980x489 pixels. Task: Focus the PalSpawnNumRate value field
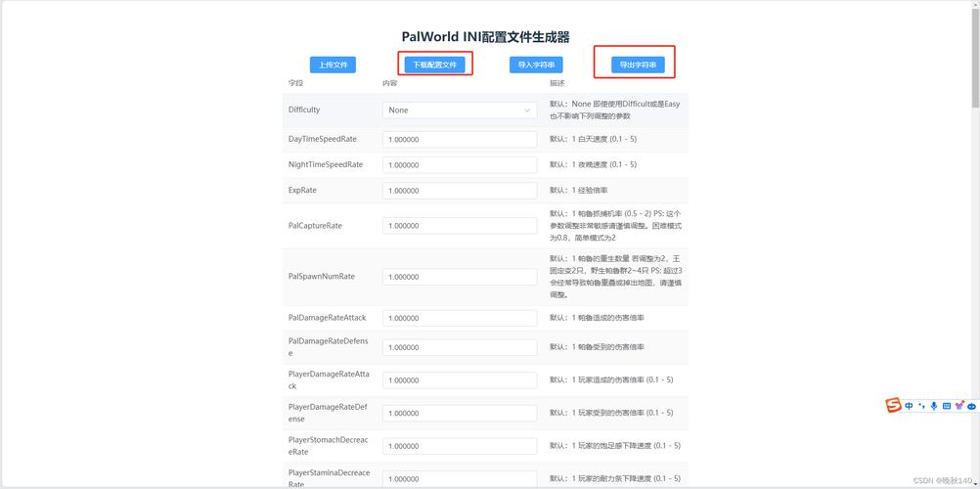460,277
